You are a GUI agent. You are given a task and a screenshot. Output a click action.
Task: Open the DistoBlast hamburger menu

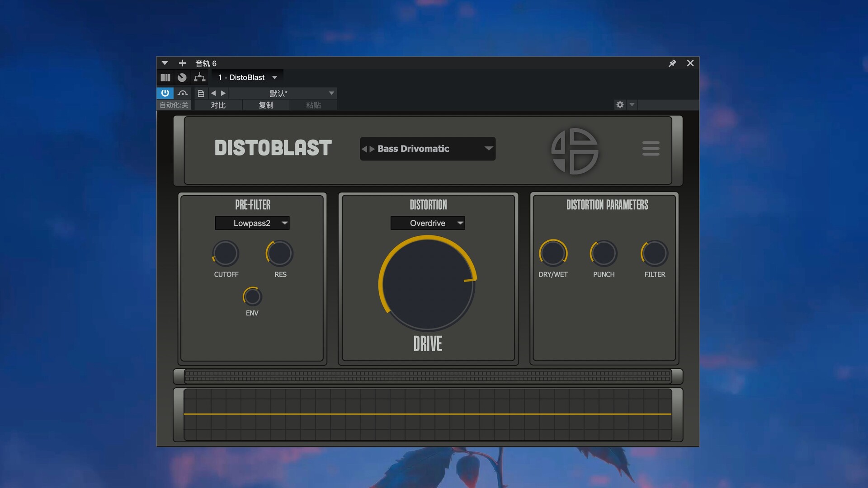point(651,148)
